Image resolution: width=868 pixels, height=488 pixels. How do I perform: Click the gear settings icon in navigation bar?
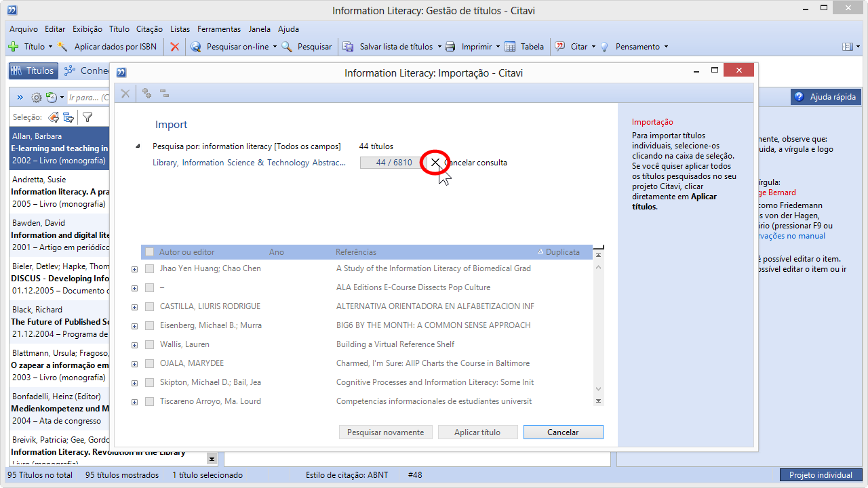click(37, 98)
